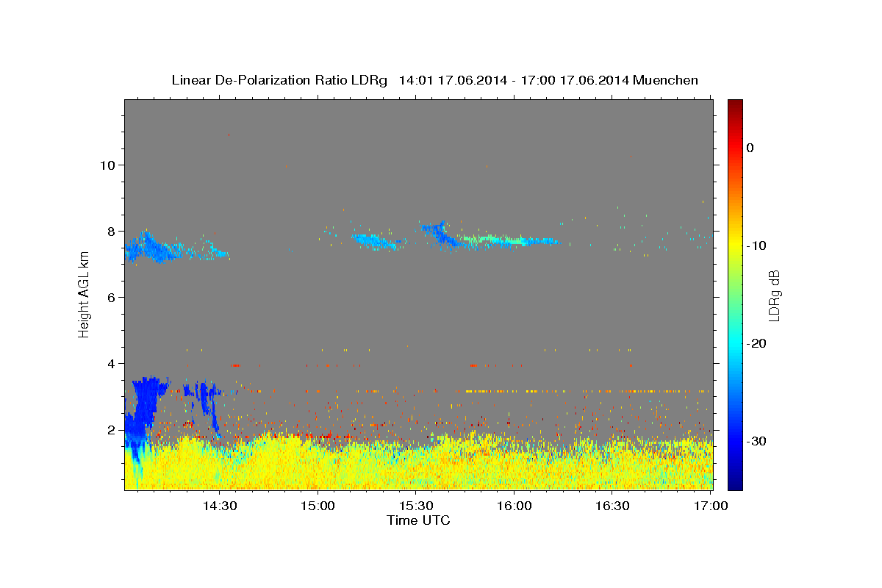
Task: Select the Height AGL km axis label
Action: (85, 294)
